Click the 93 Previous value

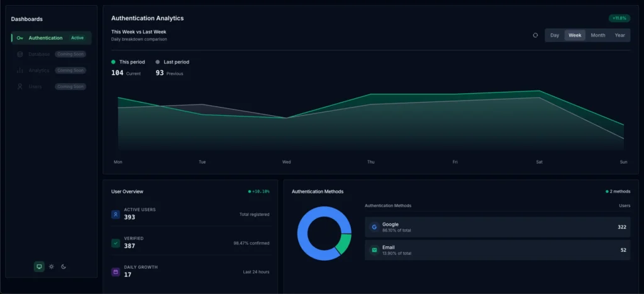(160, 73)
